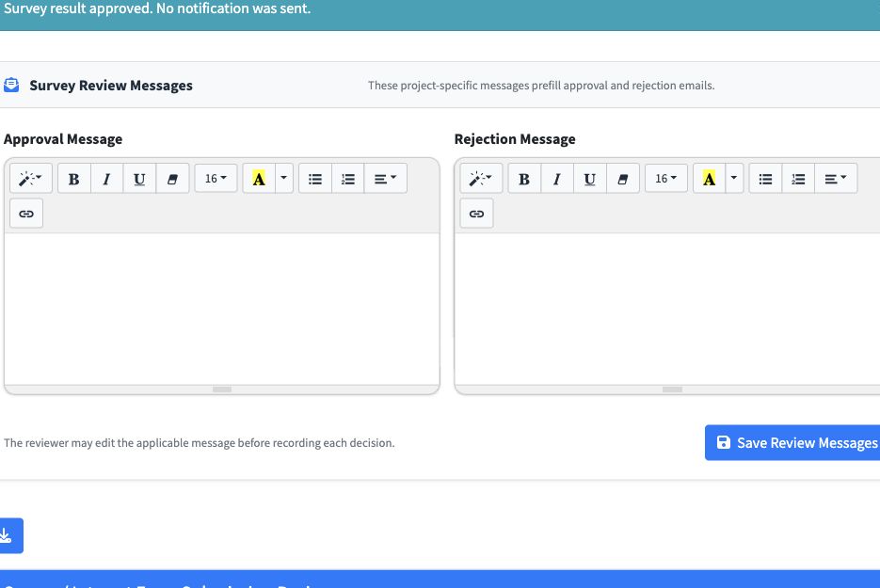Open font size 16 dropdown in Approval Message

click(216, 179)
